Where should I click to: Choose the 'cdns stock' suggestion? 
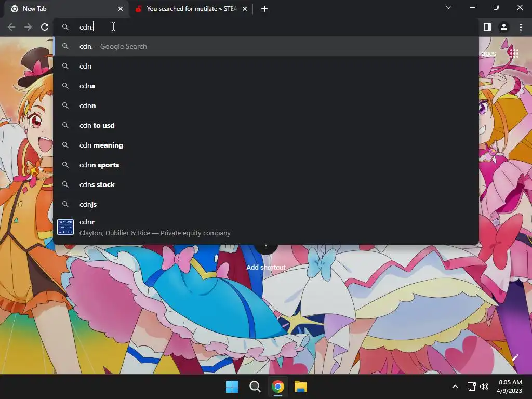click(x=266, y=184)
